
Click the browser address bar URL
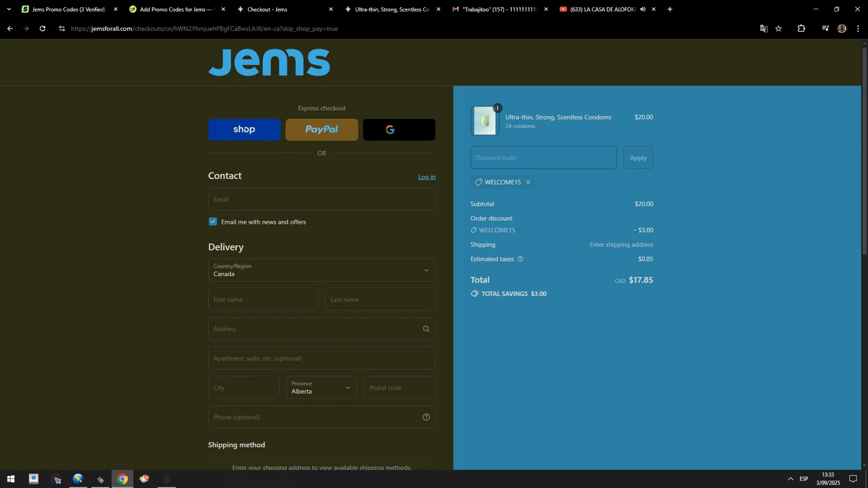click(x=204, y=28)
